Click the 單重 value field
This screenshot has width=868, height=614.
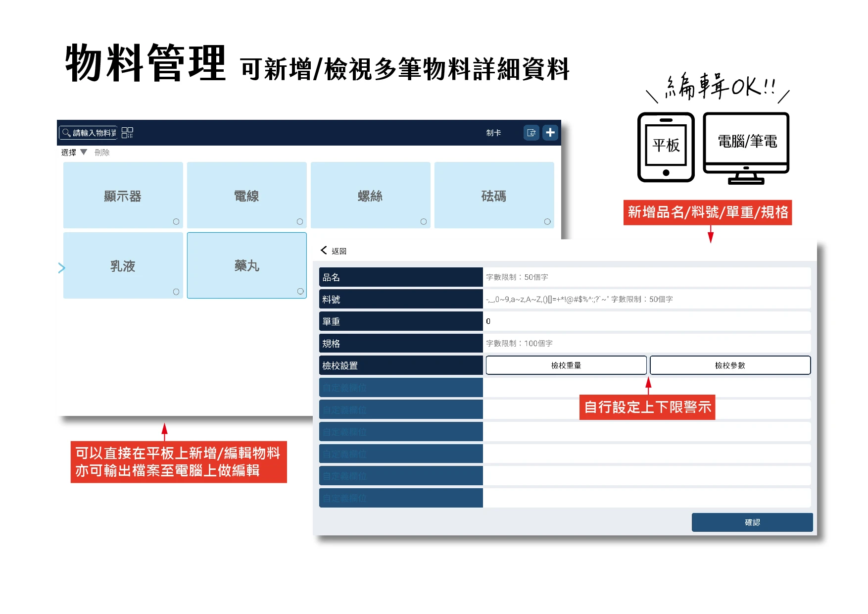647,321
